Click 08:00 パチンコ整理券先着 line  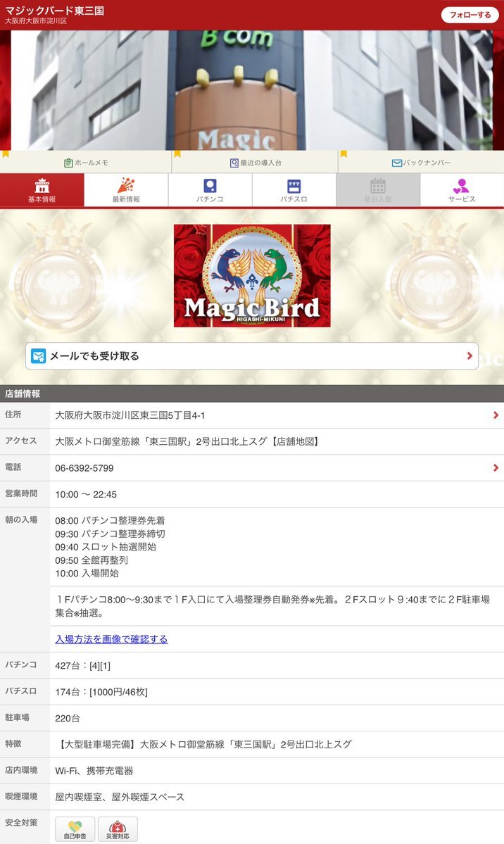click(x=110, y=520)
